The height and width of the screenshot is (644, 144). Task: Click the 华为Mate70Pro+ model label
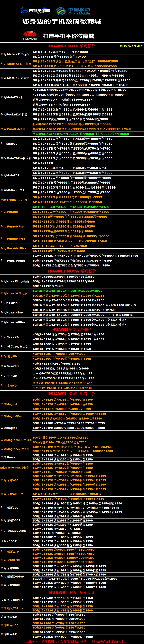click(x=12, y=190)
